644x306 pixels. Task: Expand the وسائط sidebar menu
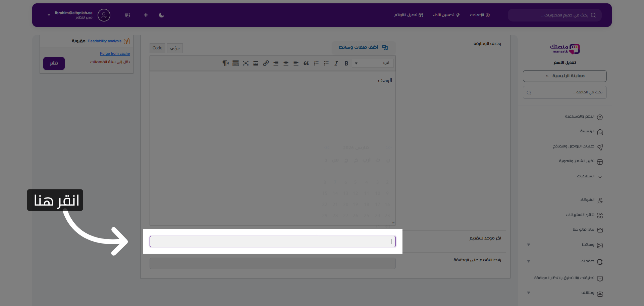pos(529,245)
